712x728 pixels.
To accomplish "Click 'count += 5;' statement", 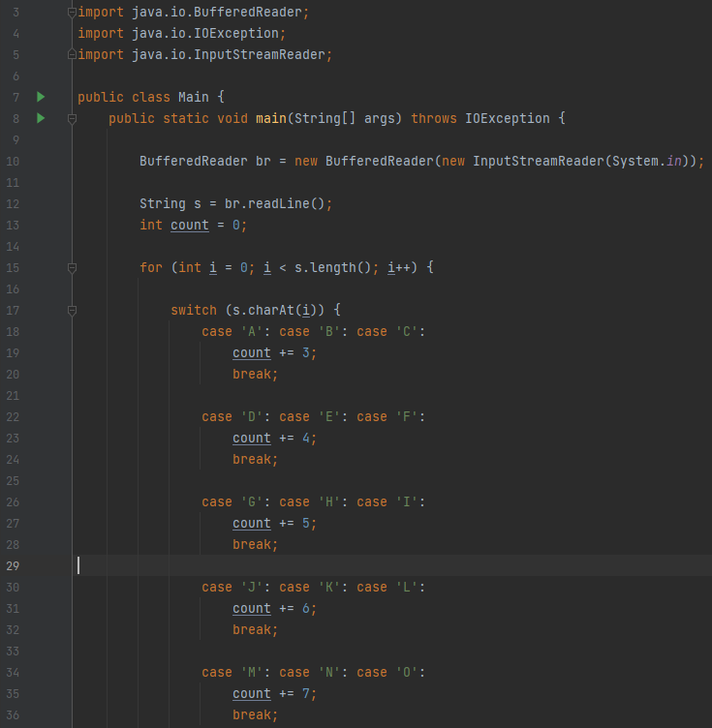I will [x=274, y=523].
